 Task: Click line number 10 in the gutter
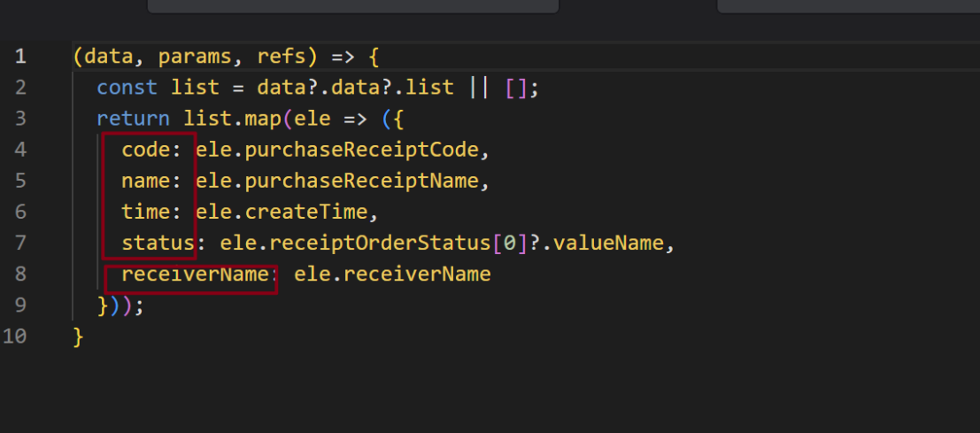point(14,336)
